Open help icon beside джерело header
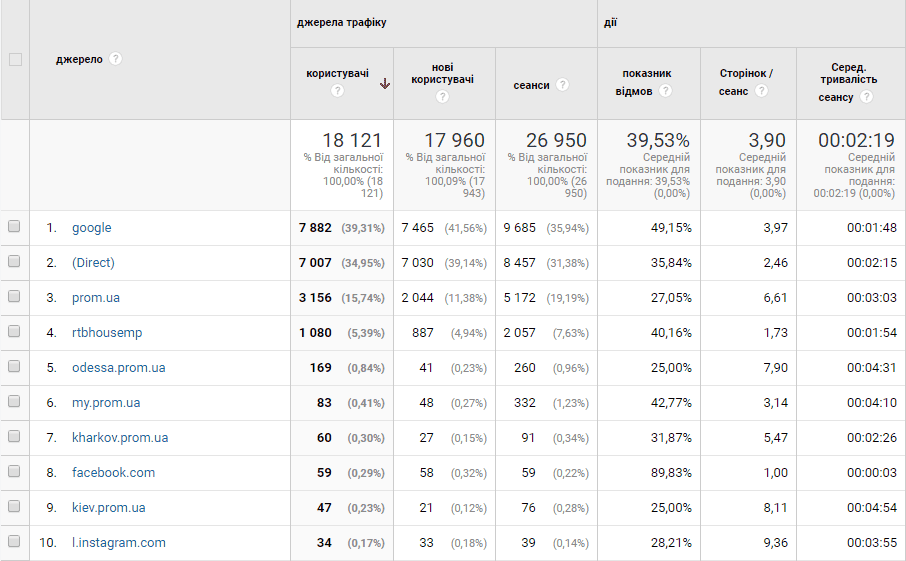Viewport: 906px width, 561px height. (116, 59)
